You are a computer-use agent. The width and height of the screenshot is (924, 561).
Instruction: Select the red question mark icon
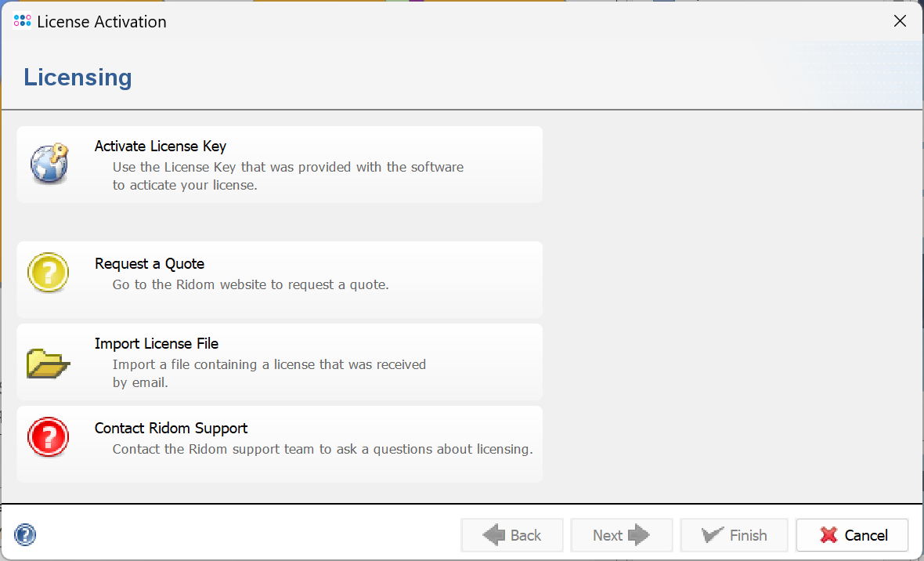49,436
